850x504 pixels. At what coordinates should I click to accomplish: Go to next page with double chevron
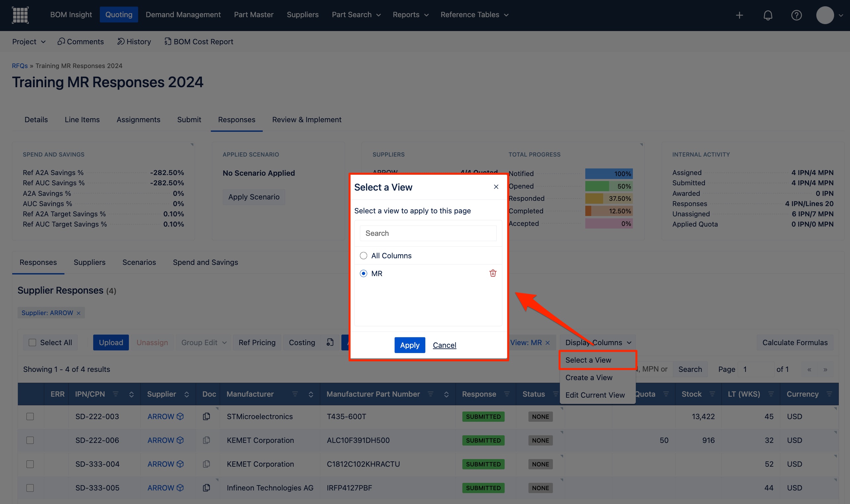825,370
